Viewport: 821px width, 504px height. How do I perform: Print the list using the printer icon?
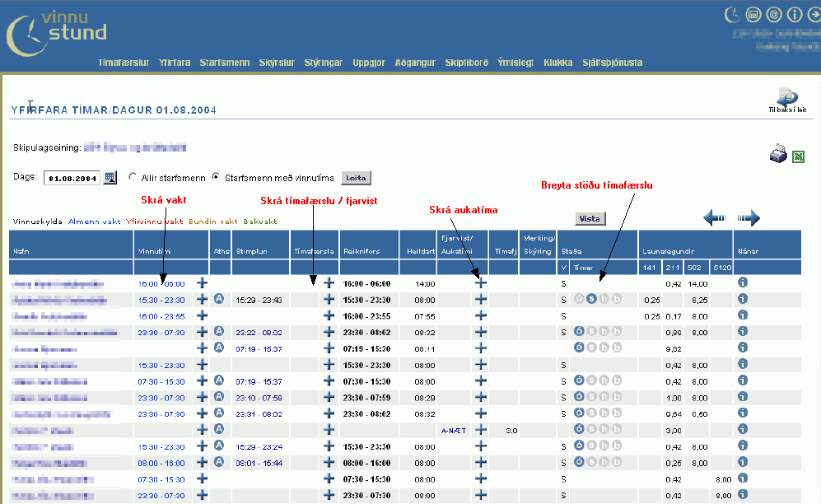click(x=778, y=153)
